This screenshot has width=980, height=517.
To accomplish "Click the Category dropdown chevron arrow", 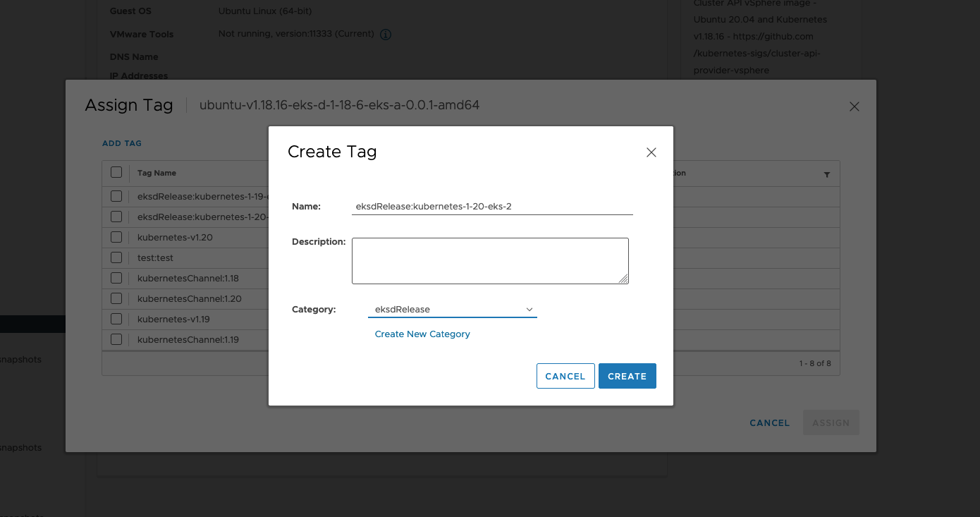I will [529, 309].
